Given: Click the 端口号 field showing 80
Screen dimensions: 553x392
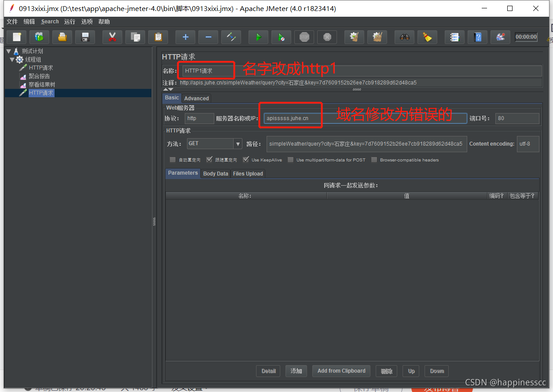Looking at the screenshot, I should [x=517, y=118].
